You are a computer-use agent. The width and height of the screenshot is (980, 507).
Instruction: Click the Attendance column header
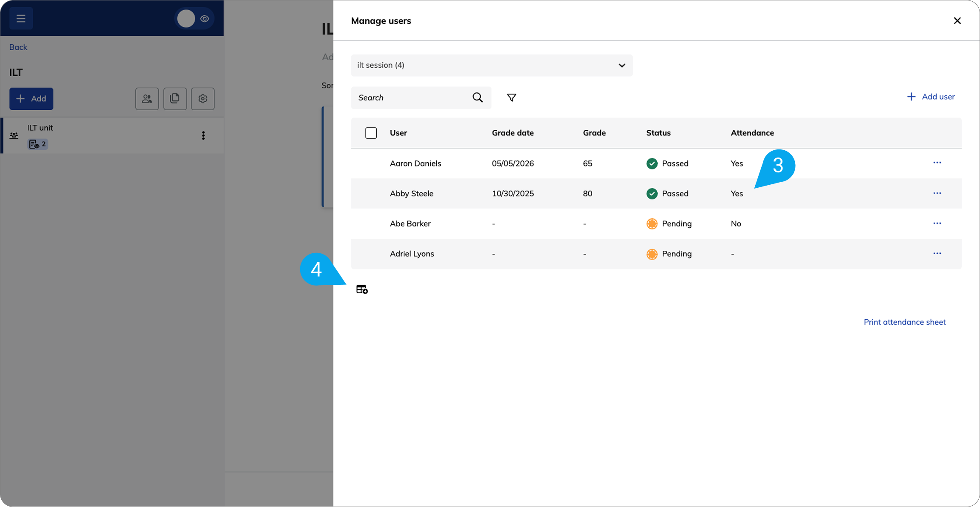coord(752,133)
